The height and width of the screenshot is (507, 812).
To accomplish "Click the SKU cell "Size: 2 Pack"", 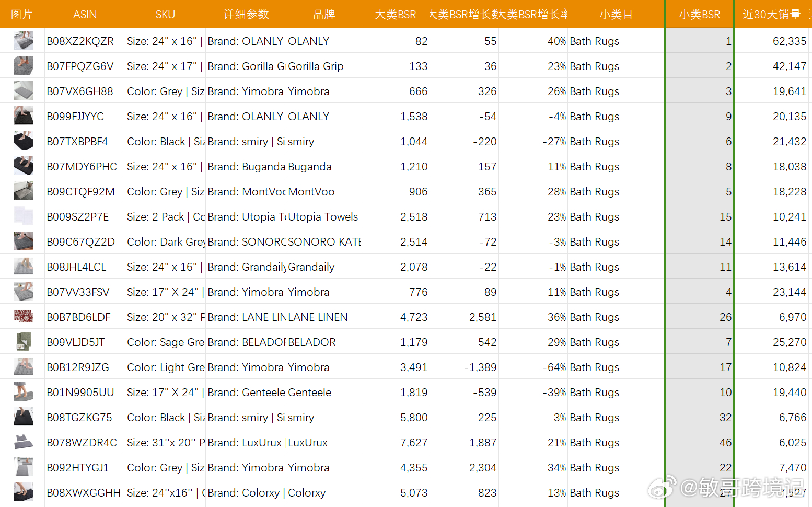I will point(165,217).
